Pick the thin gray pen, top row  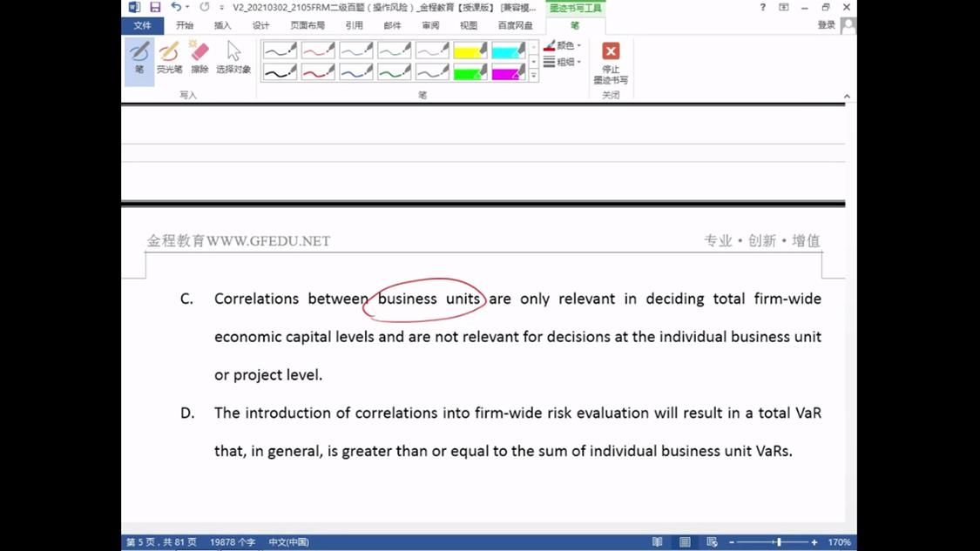pos(432,50)
